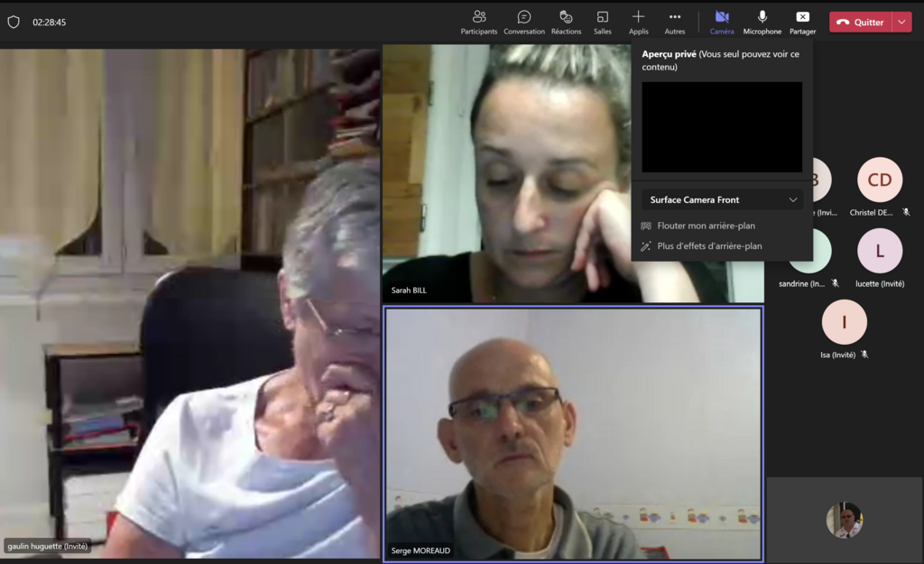Open the Participants panel

coord(478,17)
